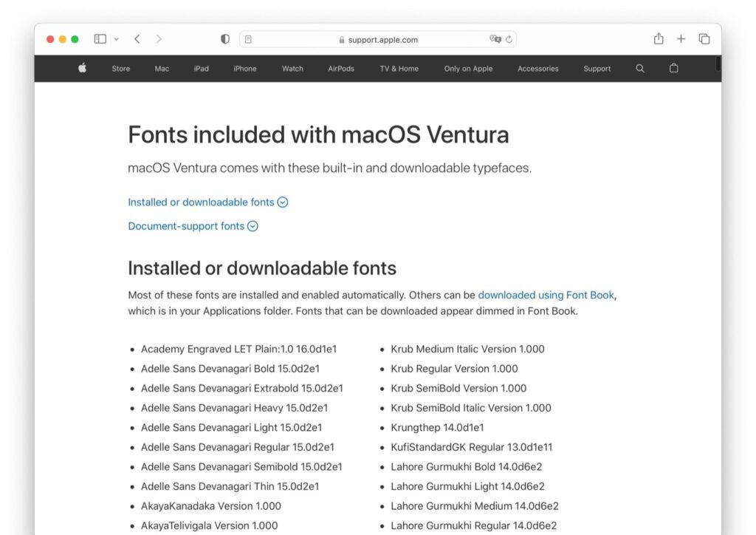Open Apple site search via magnifying glass icon
The image size is (756, 535).
[639, 68]
